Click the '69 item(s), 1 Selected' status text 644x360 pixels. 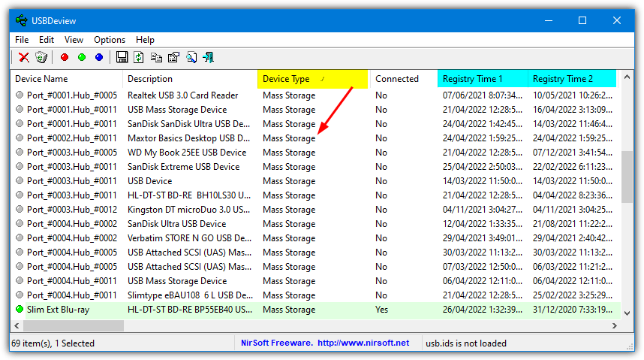pyautogui.click(x=53, y=343)
